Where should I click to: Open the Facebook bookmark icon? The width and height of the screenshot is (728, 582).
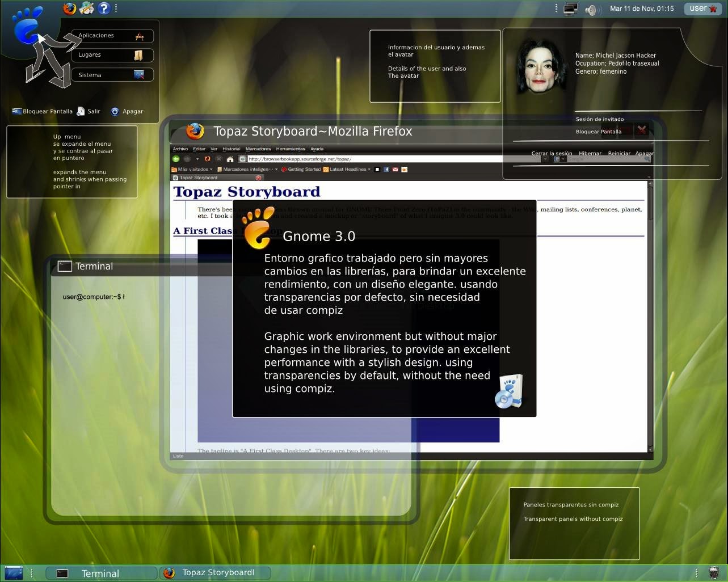coord(386,169)
